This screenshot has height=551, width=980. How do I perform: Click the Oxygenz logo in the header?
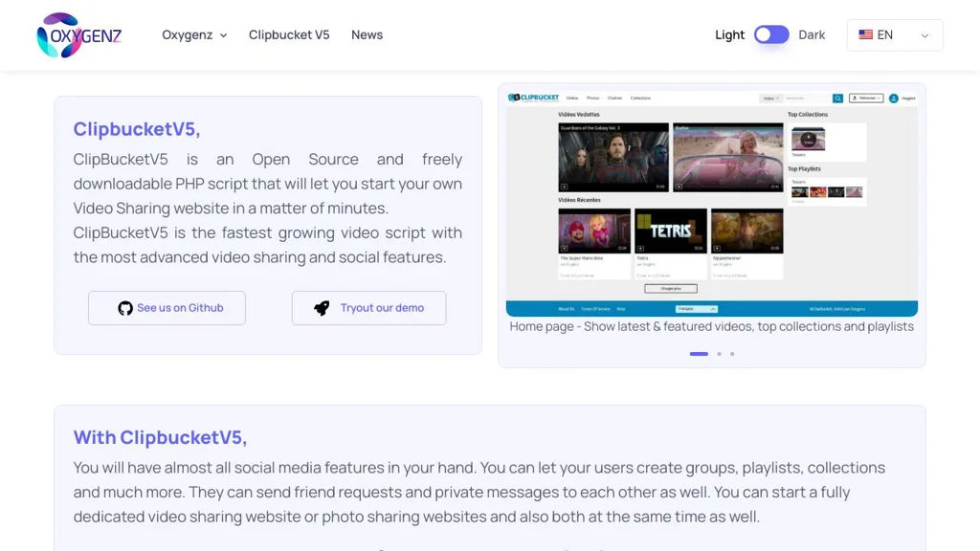78,35
